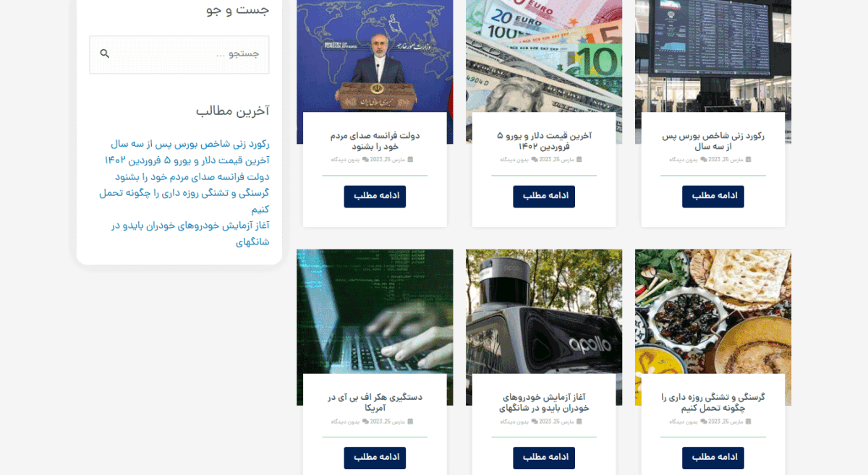Open sidebar link رکورد زنی شاخص بورس

pos(190,144)
